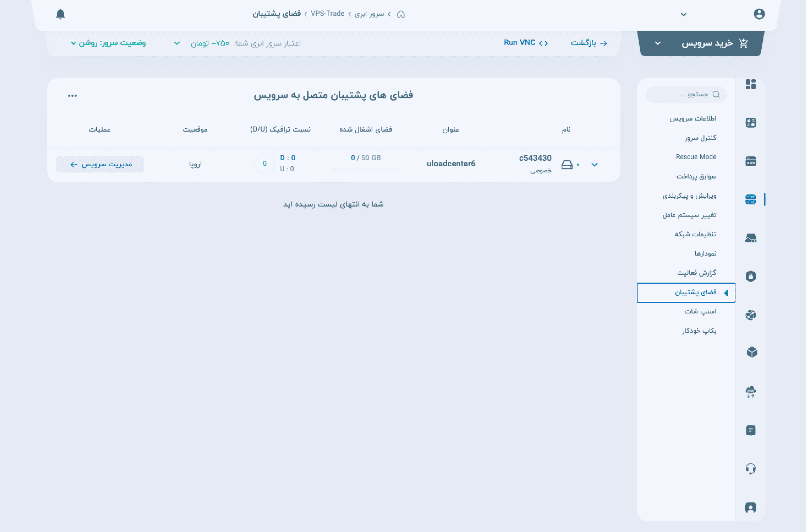The image size is (806, 532).
Task: Expand the c543430 backup space row
Action: click(594, 164)
